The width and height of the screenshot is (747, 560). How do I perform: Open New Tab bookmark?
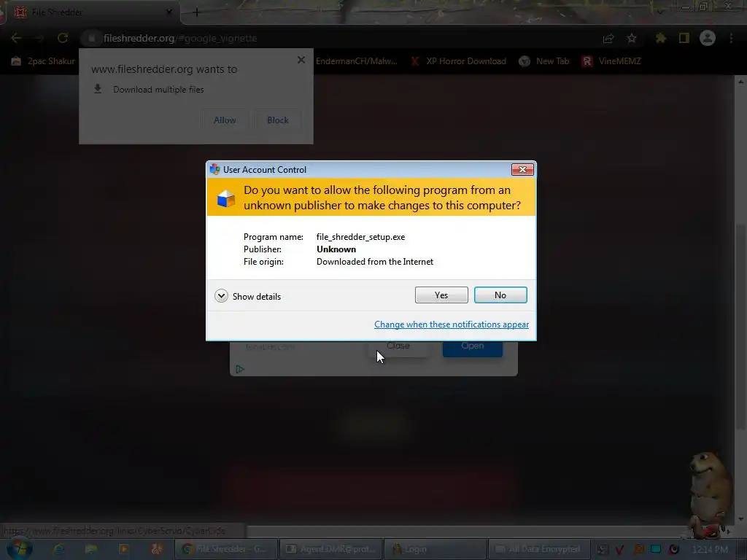[x=544, y=61]
